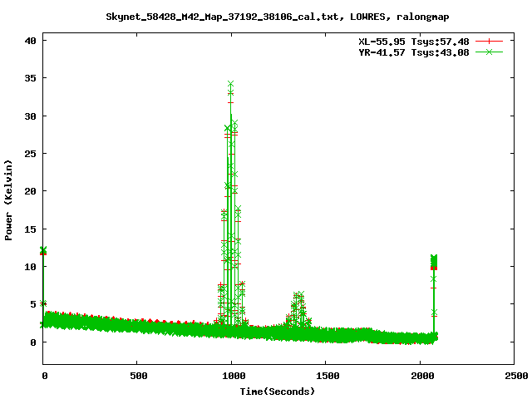Screen dimensions: 532x399
Task: Click the highest green peak marker near 34 Kelvin
Action: point(231,83)
